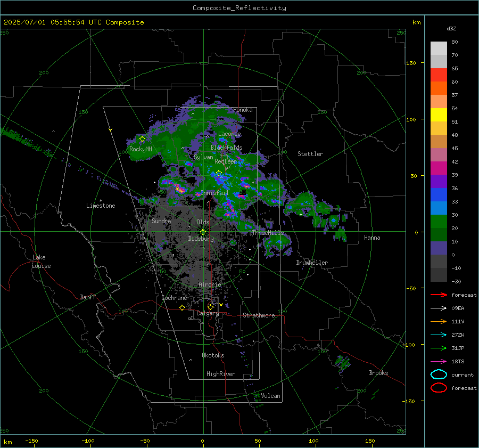Click the Limestone label
This screenshot has width=479, height=448.
tap(101, 206)
